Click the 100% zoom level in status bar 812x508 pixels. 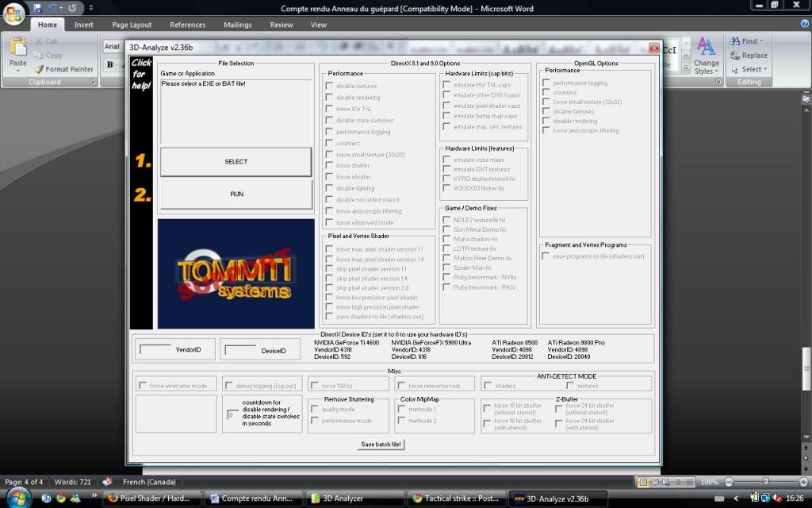(709, 482)
